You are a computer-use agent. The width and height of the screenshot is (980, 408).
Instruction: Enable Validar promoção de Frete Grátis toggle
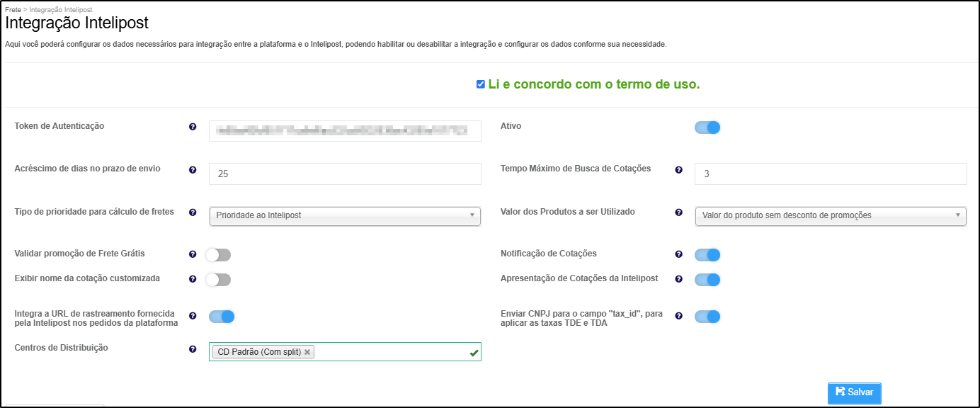pyautogui.click(x=218, y=255)
